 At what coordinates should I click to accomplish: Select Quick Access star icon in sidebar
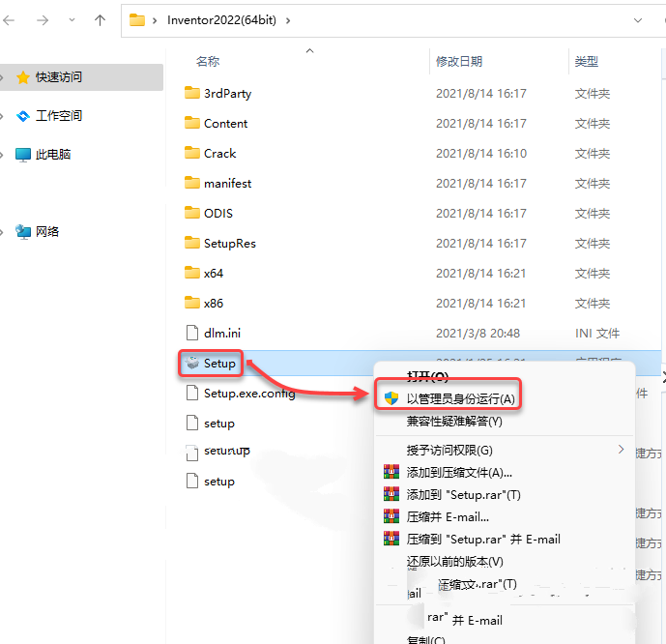click(x=22, y=77)
